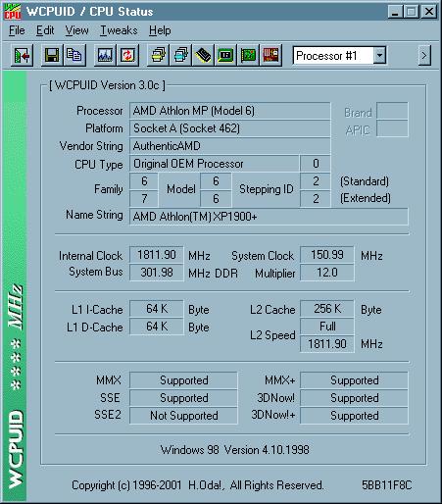Click the Name String field

269,217
